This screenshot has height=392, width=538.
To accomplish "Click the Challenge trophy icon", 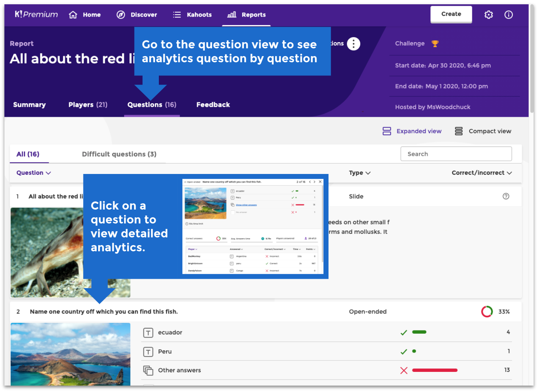I will click(x=435, y=44).
